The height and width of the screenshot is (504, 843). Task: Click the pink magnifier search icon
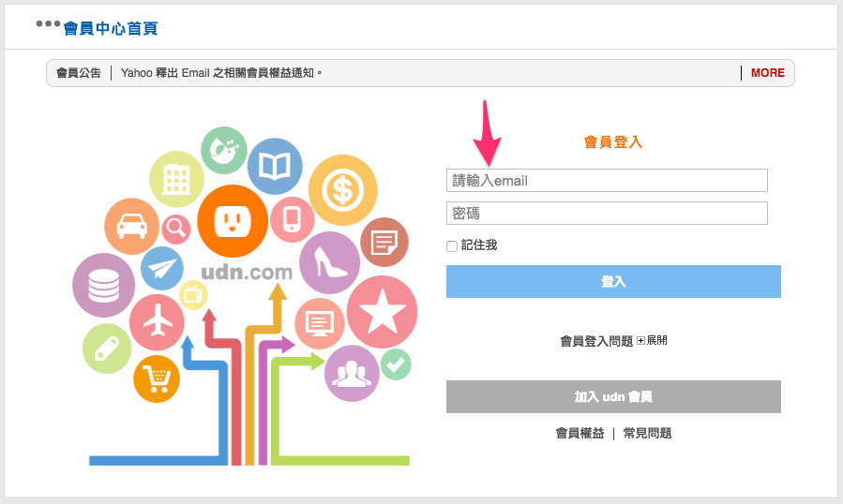pyautogui.click(x=175, y=229)
